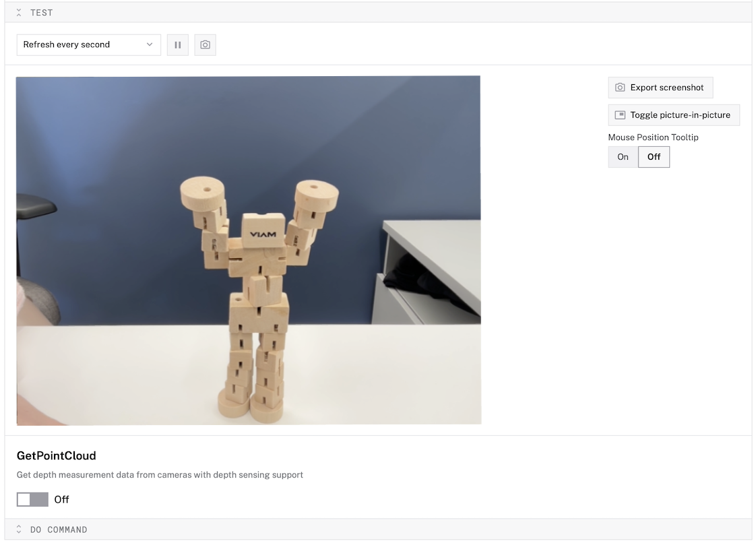The height and width of the screenshot is (545, 756).
Task: Click the picture-in-picture icon
Action: [x=619, y=115]
